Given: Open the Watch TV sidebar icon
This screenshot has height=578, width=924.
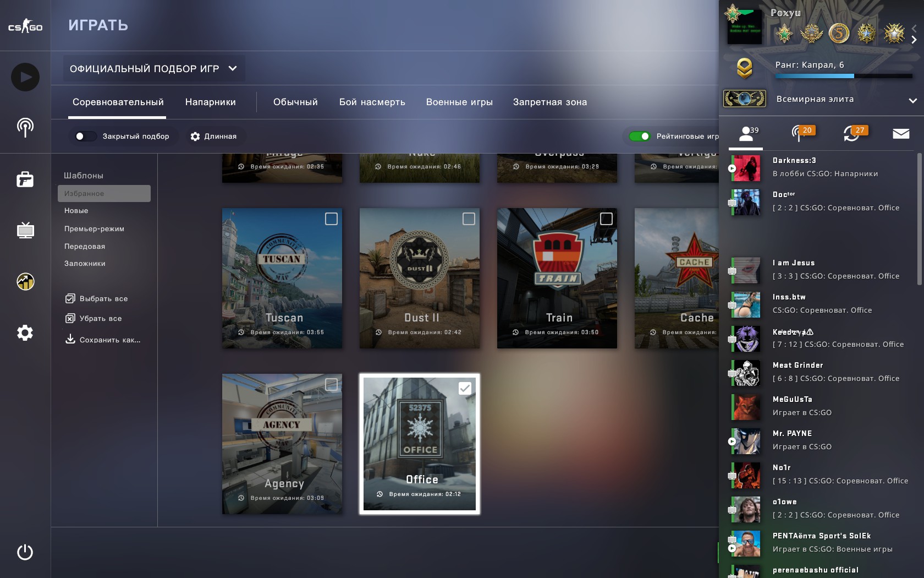Looking at the screenshot, I should (25, 230).
